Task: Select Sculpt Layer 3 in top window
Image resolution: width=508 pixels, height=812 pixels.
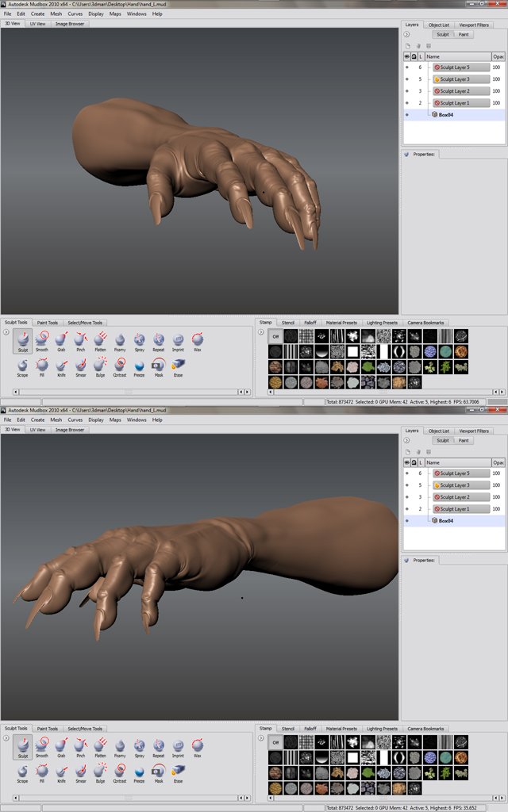Action: pos(461,79)
